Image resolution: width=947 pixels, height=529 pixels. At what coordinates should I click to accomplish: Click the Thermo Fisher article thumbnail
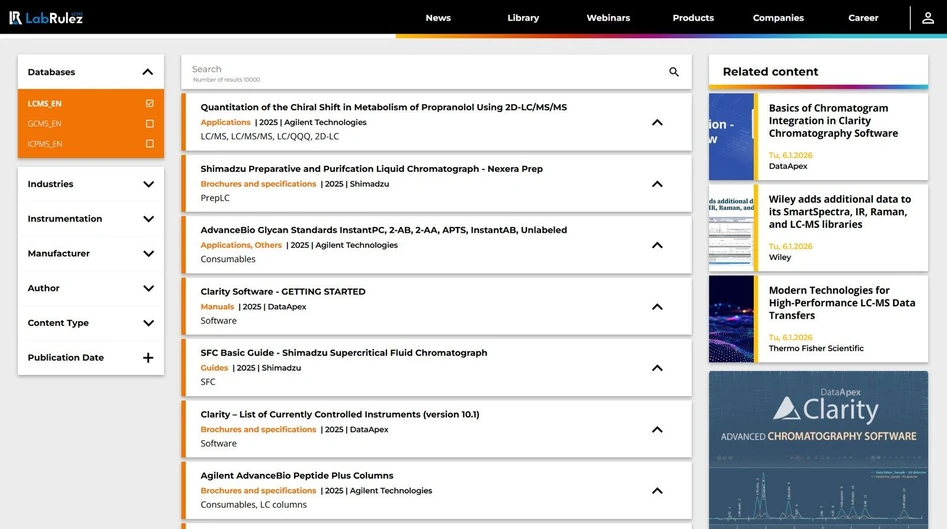click(x=731, y=319)
